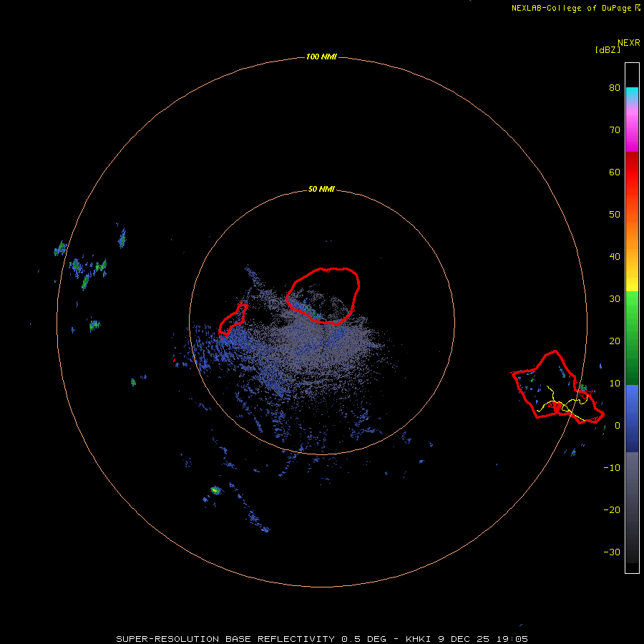Click the 70 value on the dBZ scale
Image resolution: width=644 pixels, height=644 pixels.
(x=615, y=130)
